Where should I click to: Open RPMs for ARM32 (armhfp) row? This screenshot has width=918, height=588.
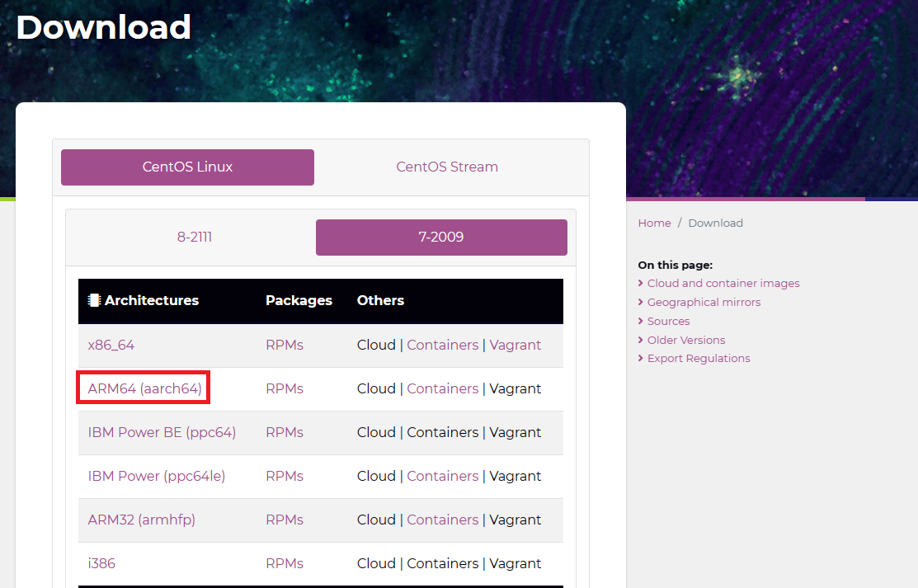[x=285, y=520]
